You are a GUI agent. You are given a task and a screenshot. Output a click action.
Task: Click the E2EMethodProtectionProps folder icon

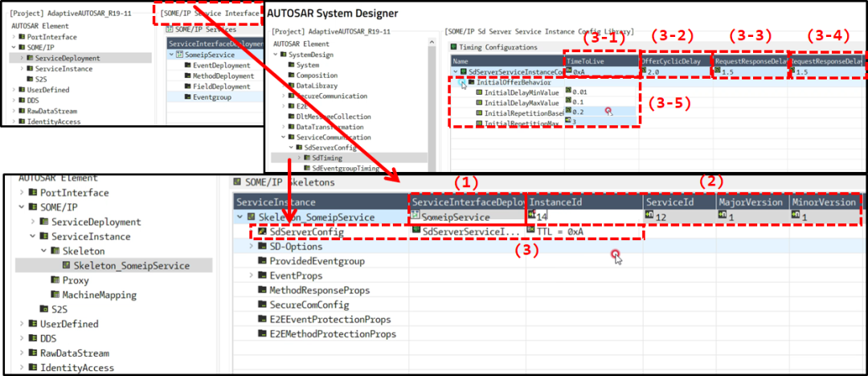(262, 334)
